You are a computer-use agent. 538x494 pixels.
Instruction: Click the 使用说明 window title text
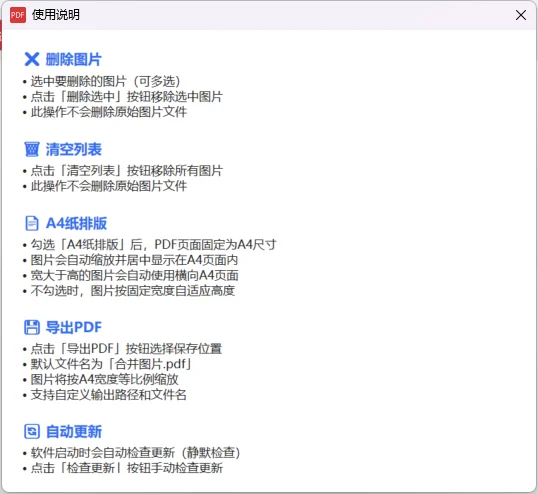(x=56, y=15)
